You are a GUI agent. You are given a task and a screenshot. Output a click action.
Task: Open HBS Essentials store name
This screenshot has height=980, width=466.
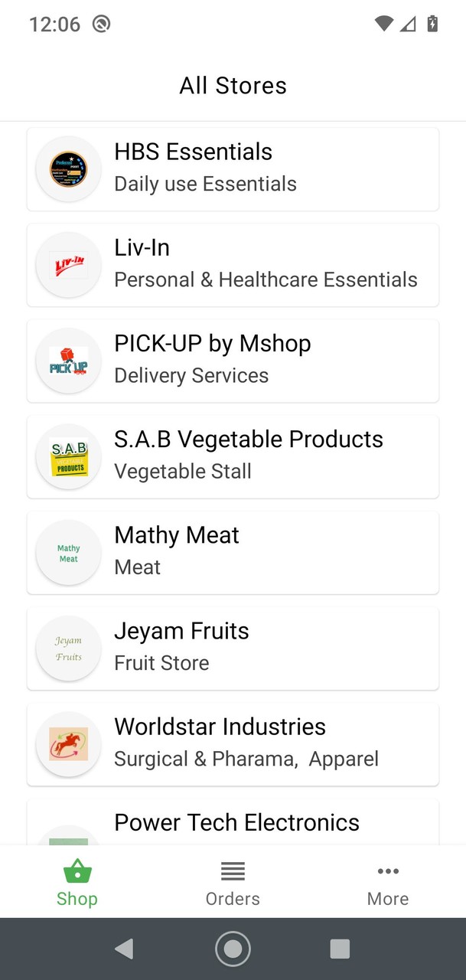193,152
